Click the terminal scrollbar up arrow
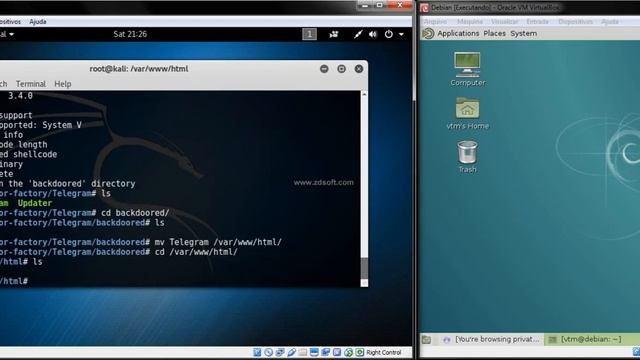The width and height of the screenshot is (640, 360). [364, 94]
